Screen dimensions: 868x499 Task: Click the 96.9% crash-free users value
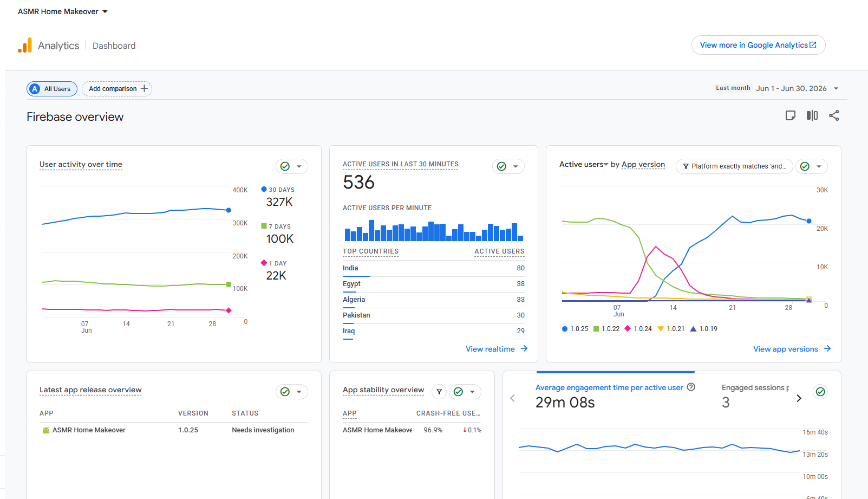[433, 430]
